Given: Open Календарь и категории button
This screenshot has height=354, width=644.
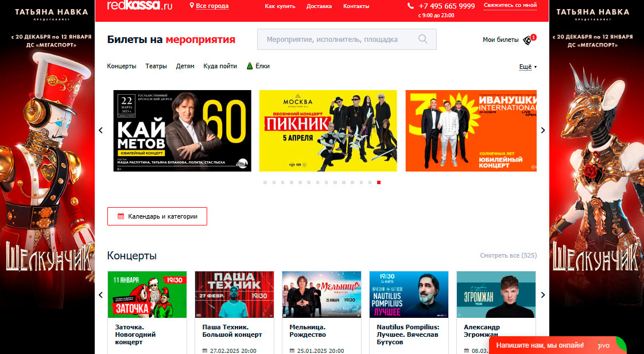Looking at the screenshot, I should coord(157,216).
